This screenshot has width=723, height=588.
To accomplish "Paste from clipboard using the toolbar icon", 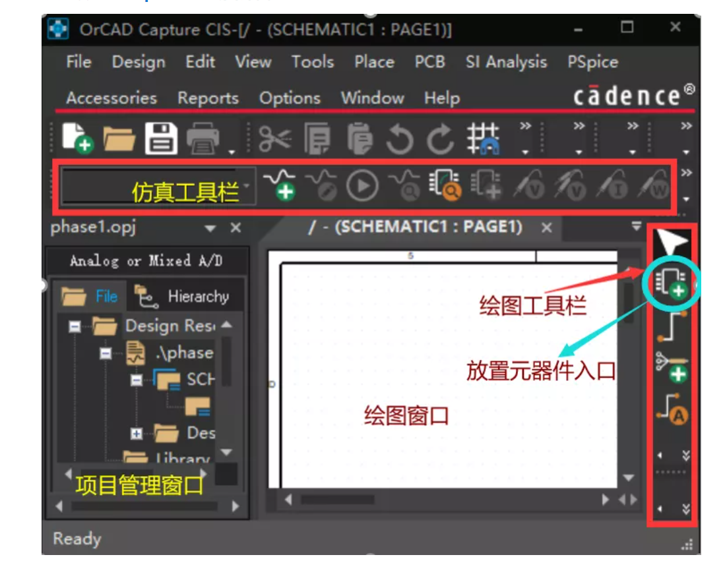I will [360, 138].
